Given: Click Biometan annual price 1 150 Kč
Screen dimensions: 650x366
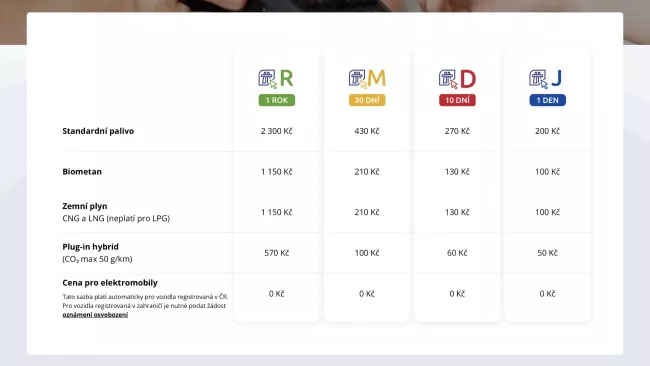Looking at the screenshot, I should [x=276, y=172].
